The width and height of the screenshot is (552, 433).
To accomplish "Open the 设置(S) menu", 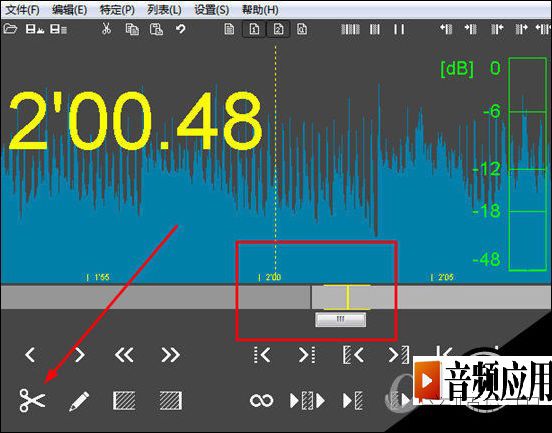I will 212,10.
